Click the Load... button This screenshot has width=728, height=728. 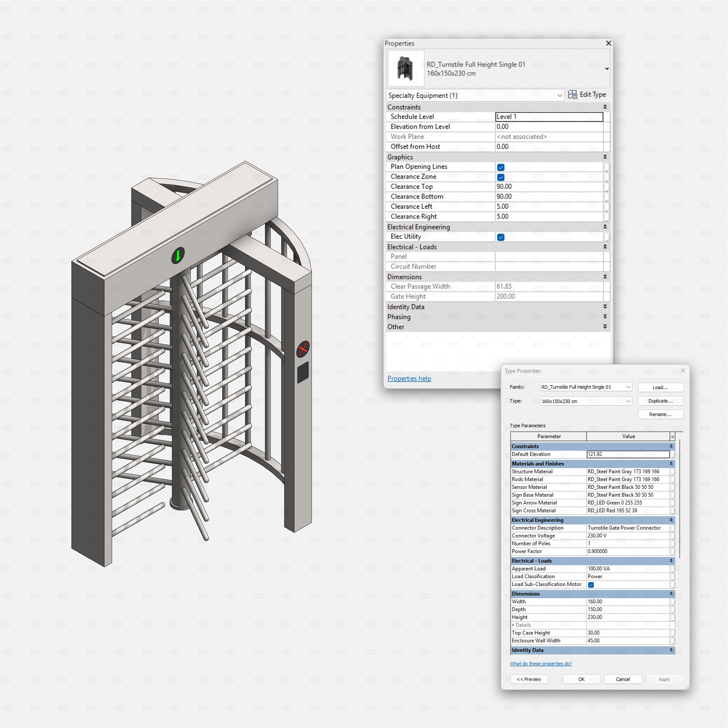pyautogui.click(x=661, y=387)
